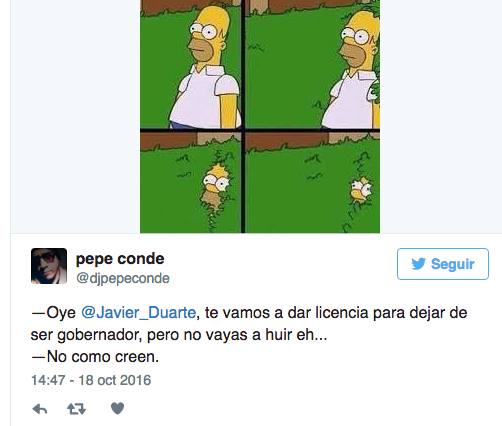Open the @Javier_Duarte mention
The width and height of the screenshot is (502, 426).
tap(139, 313)
